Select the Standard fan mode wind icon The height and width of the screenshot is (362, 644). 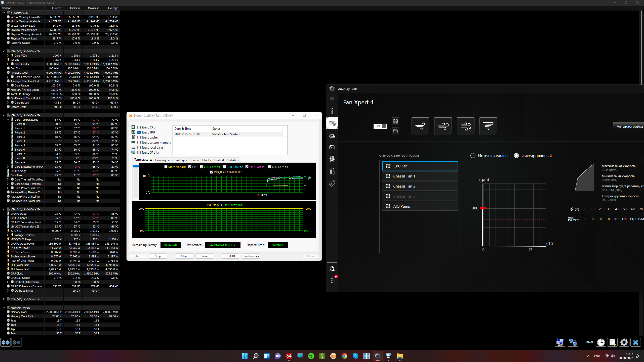443,126
